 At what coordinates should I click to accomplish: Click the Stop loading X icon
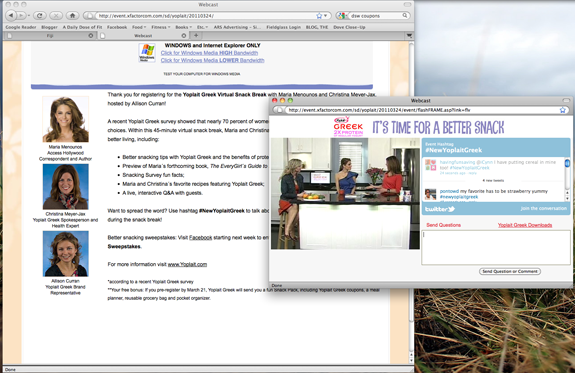[56, 15]
